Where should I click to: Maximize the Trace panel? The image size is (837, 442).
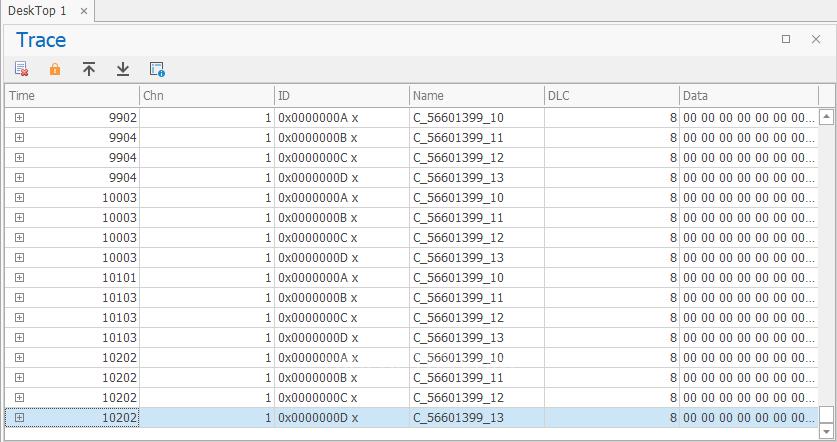tap(786, 39)
